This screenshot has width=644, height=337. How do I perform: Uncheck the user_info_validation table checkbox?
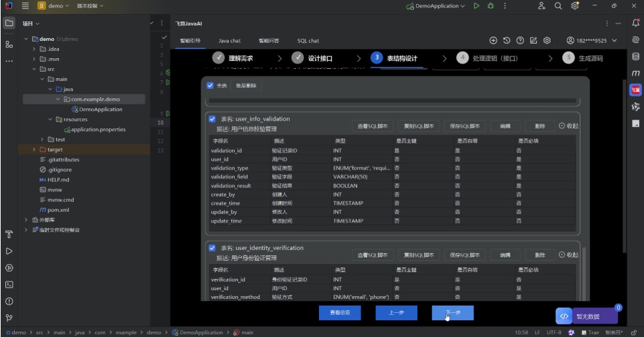point(212,119)
